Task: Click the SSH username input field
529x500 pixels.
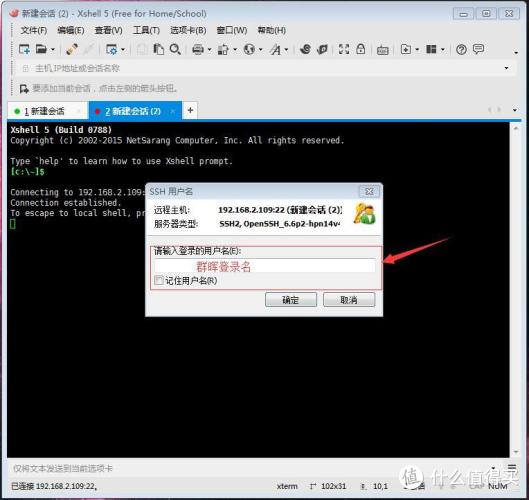Action: coord(264,266)
